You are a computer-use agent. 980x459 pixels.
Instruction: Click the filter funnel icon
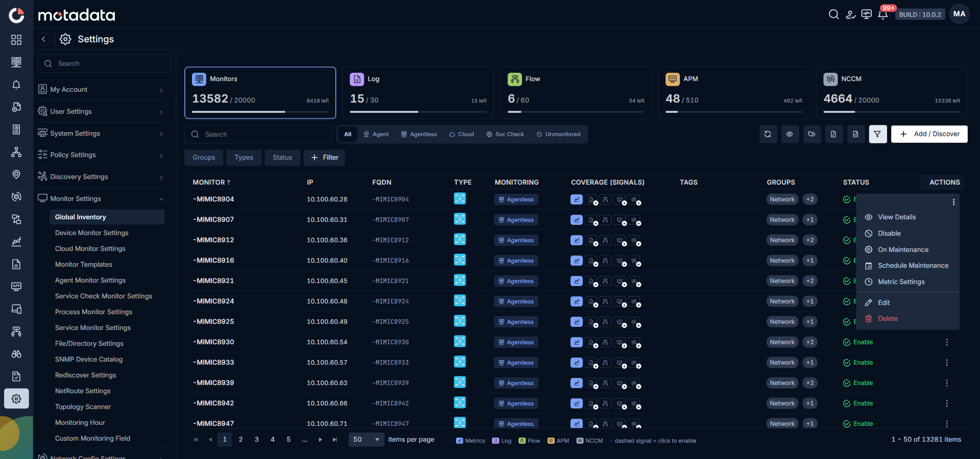(x=877, y=134)
